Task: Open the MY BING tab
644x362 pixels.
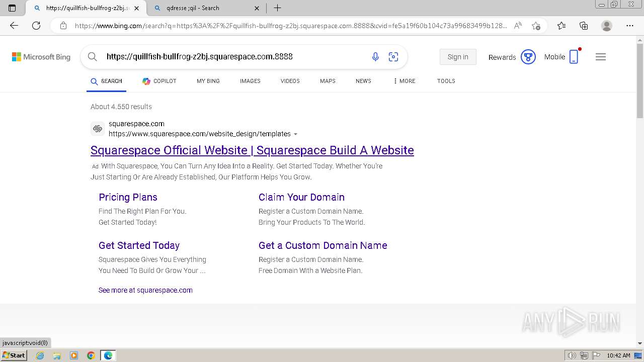Action: (x=208, y=81)
